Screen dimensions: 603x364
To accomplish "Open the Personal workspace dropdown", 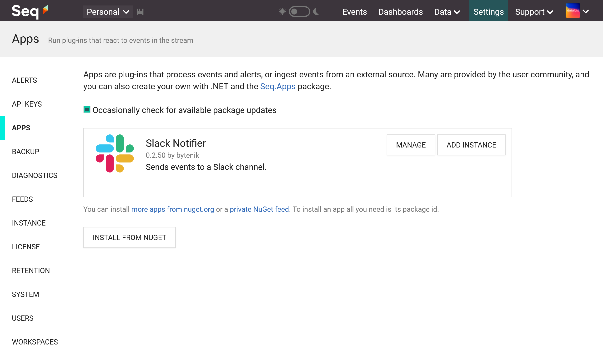I will 108,12.
